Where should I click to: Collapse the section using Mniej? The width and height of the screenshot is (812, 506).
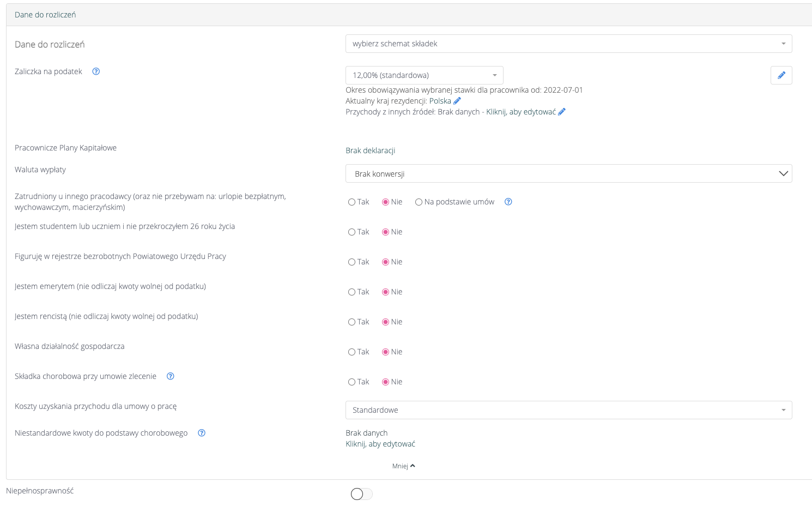pos(403,466)
